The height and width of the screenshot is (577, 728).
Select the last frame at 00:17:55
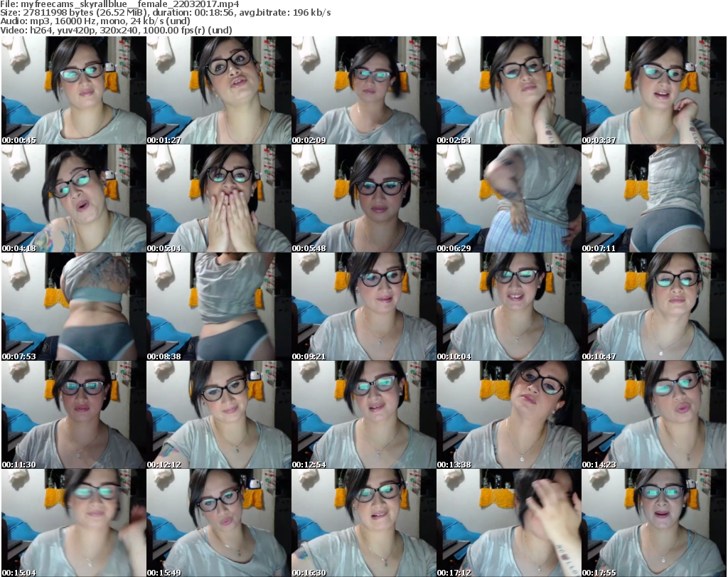pyautogui.click(x=654, y=523)
